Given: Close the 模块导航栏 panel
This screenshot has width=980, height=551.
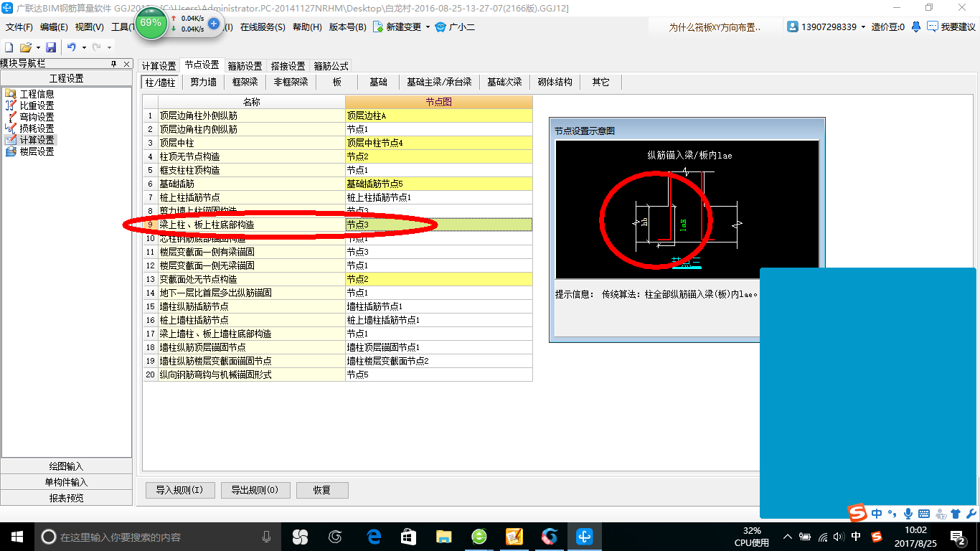Looking at the screenshot, I should pyautogui.click(x=126, y=64).
